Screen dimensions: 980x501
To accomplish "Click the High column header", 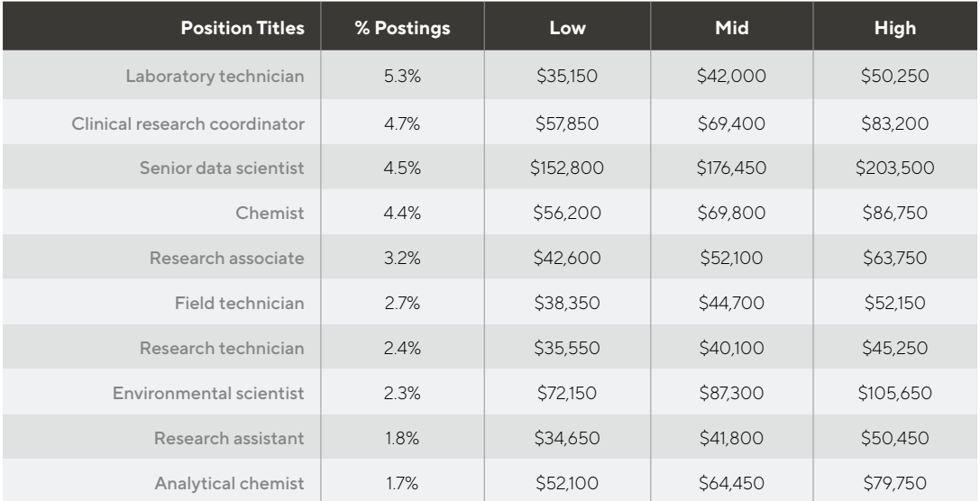I will coord(894,28).
